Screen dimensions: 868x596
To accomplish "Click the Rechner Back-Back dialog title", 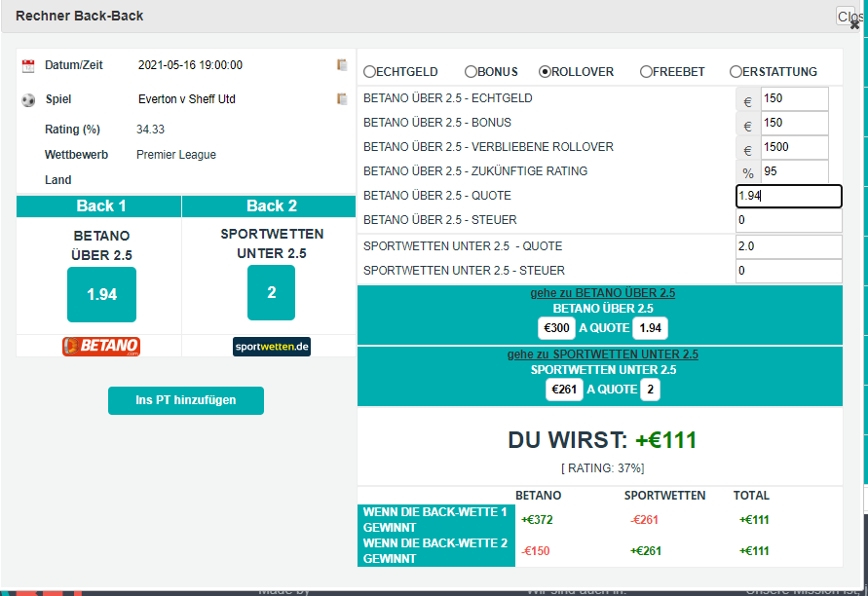I will coord(80,16).
